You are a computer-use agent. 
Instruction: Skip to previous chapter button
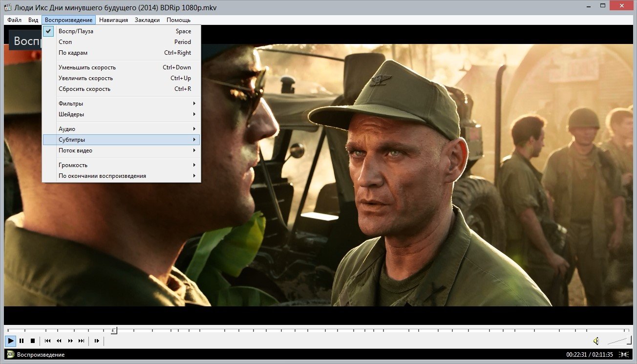click(48, 341)
